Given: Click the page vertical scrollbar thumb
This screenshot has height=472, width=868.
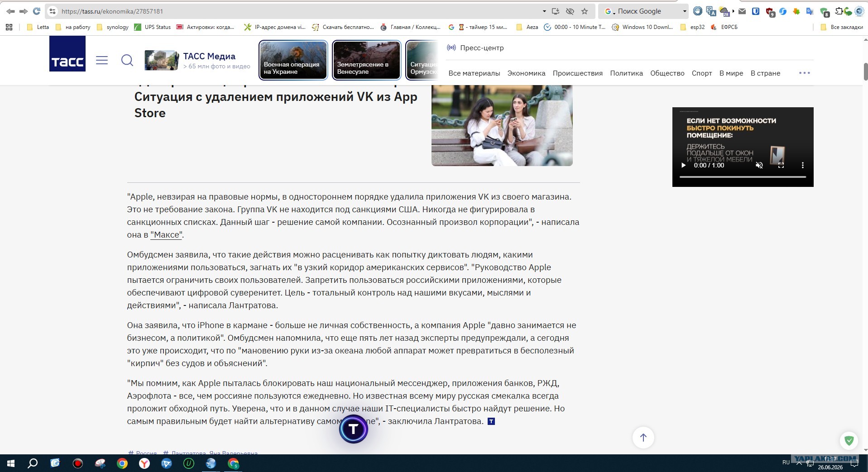Looking at the screenshot, I should point(865,72).
